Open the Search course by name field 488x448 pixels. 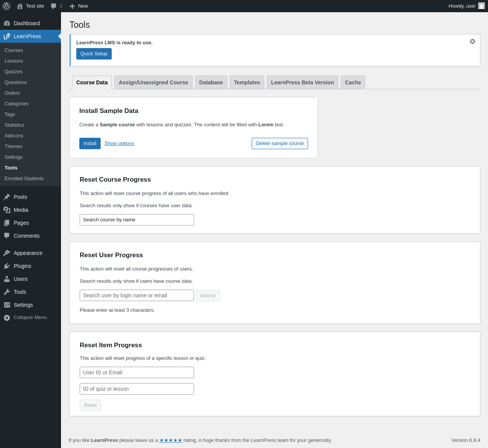(x=137, y=220)
